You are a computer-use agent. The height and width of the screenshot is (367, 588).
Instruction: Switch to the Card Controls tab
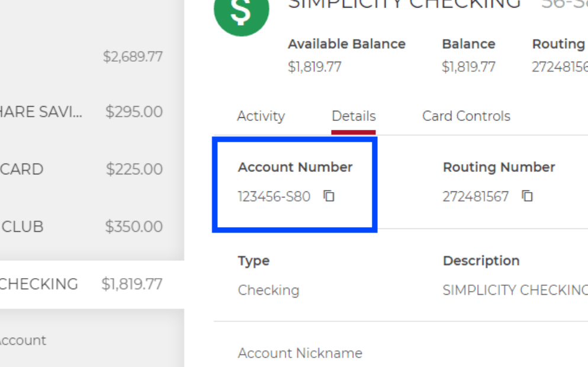(466, 116)
